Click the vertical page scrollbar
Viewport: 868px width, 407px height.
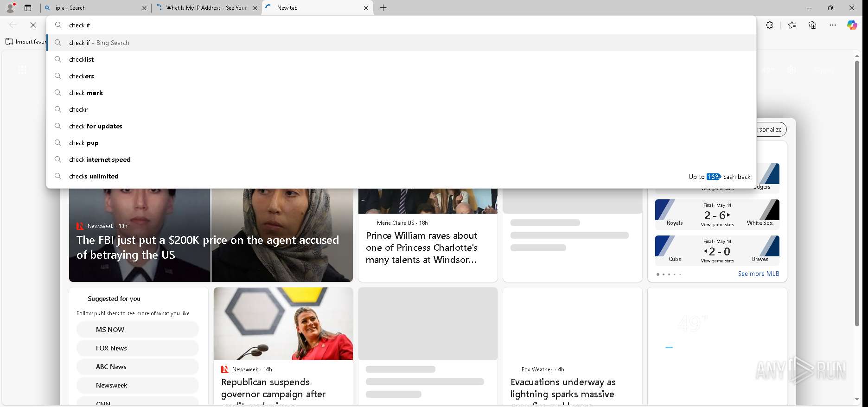(x=857, y=193)
